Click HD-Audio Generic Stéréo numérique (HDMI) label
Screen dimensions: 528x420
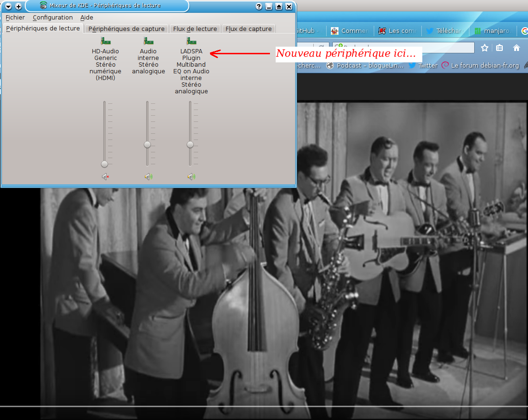(105, 64)
